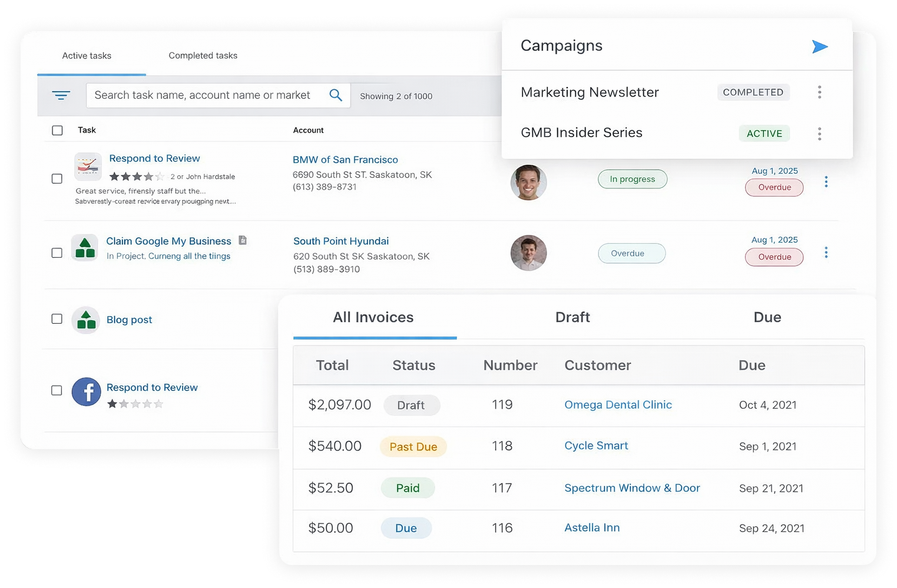897x588 pixels.
Task: Set a five-star rating on Respond to Review
Action: pyautogui.click(x=160, y=404)
